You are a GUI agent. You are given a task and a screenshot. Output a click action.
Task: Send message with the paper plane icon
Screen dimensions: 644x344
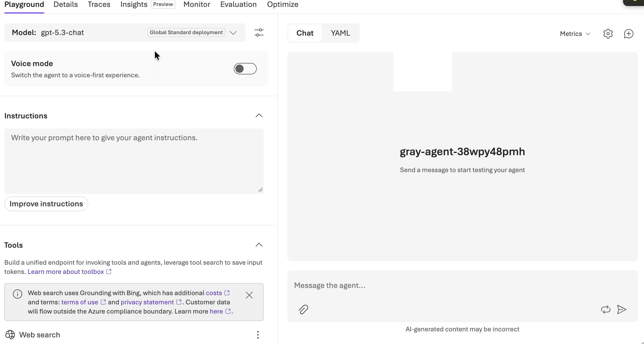[622, 310]
